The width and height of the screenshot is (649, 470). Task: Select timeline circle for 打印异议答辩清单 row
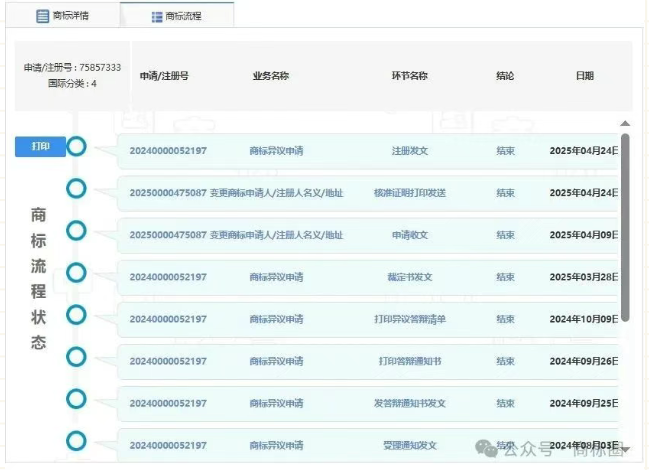point(76,315)
